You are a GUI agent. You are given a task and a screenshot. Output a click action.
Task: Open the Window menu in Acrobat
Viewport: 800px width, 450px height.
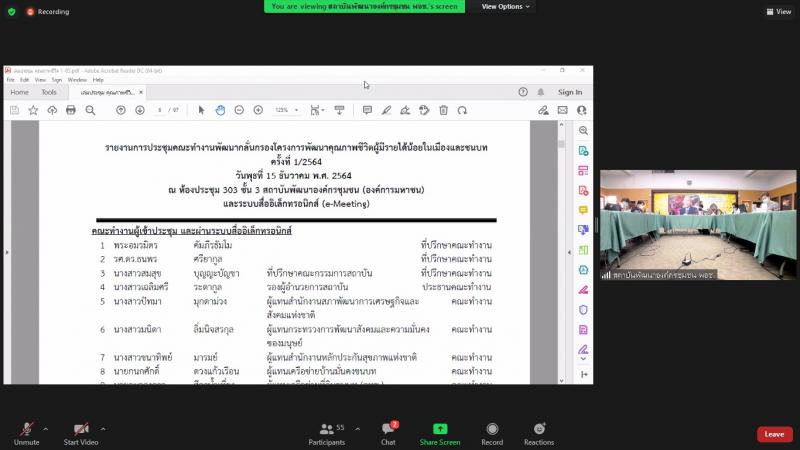(x=77, y=80)
